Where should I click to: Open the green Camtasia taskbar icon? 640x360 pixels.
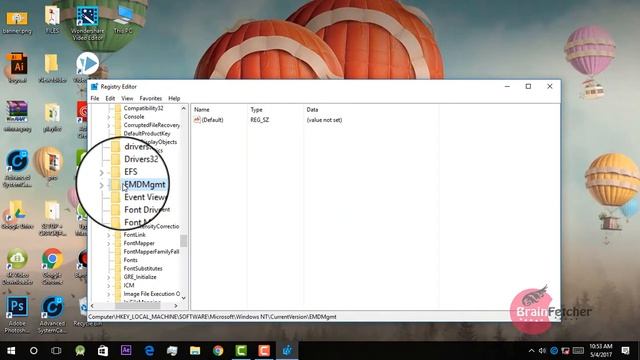pos(241,351)
